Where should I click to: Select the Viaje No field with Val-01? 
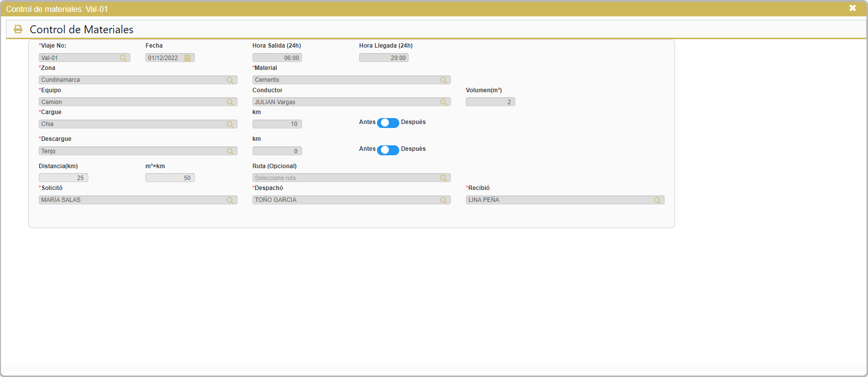tap(84, 58)
